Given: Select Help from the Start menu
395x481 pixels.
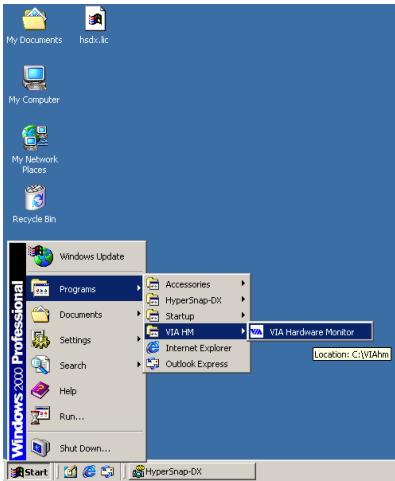Looking at the screenshot, I should click(x=85, y=390).
